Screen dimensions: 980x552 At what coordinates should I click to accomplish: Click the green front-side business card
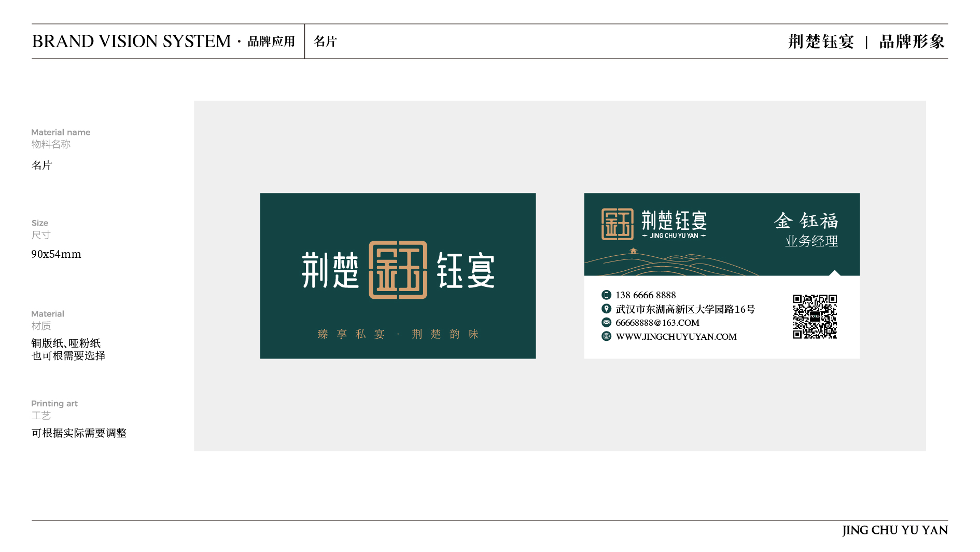point(398,276)
